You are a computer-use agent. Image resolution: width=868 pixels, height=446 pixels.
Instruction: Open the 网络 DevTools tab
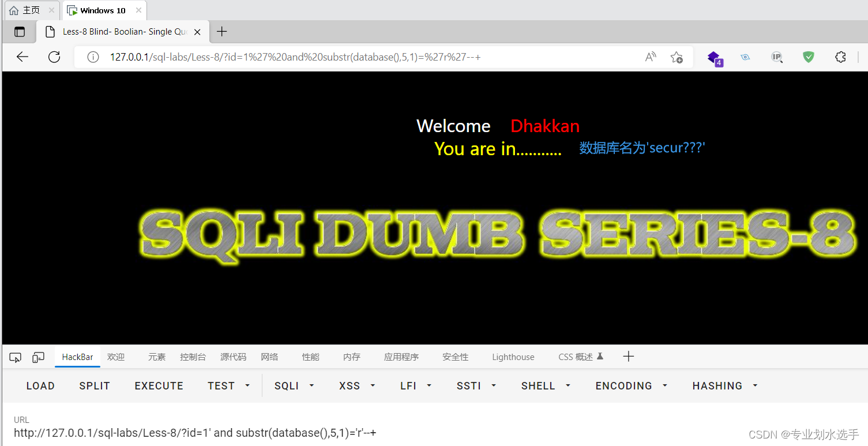click(269, 357)
